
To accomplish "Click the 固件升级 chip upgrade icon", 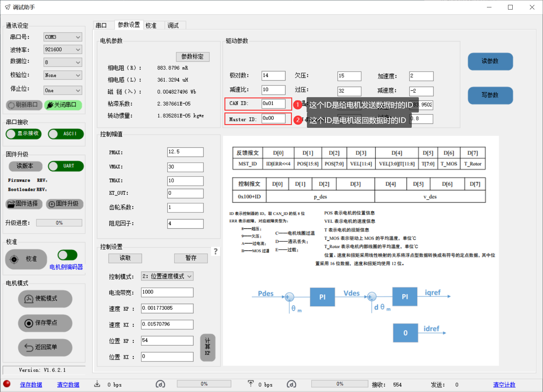I will [52, 204].
